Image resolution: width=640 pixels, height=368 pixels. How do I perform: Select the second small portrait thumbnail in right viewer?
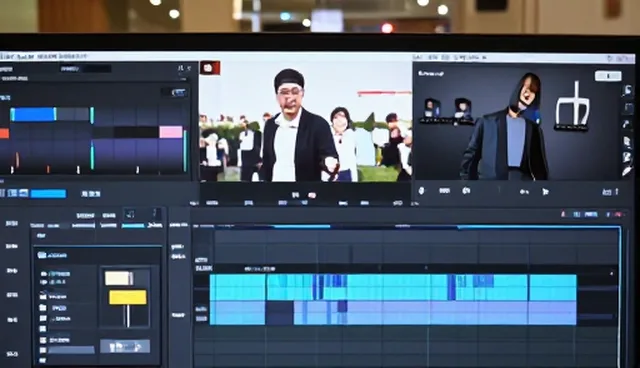tap(463, 109)
